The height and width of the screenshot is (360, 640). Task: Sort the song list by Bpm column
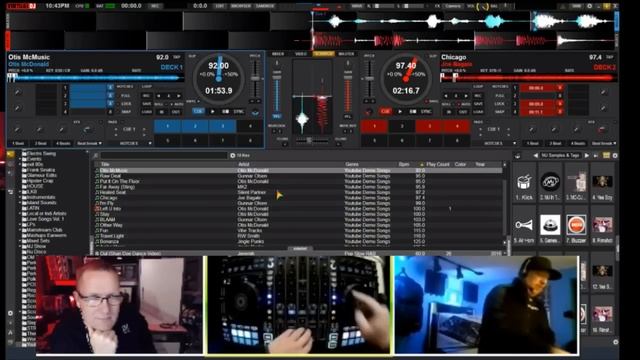pos(404,164)
